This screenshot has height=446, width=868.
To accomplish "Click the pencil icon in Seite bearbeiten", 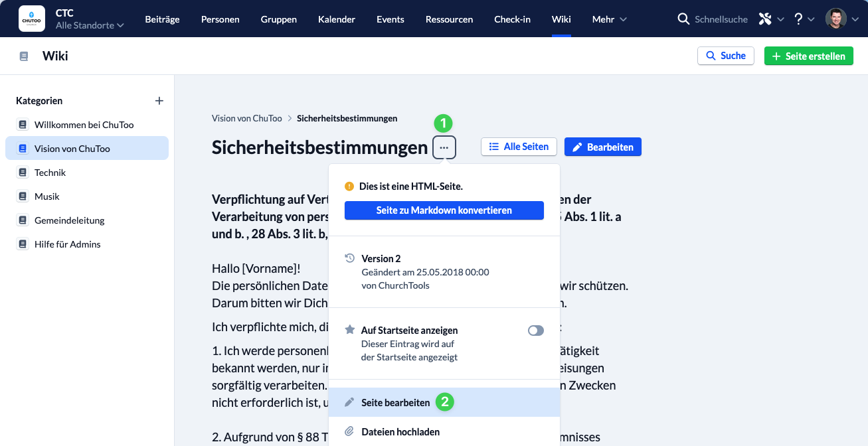I will (350, 402).
